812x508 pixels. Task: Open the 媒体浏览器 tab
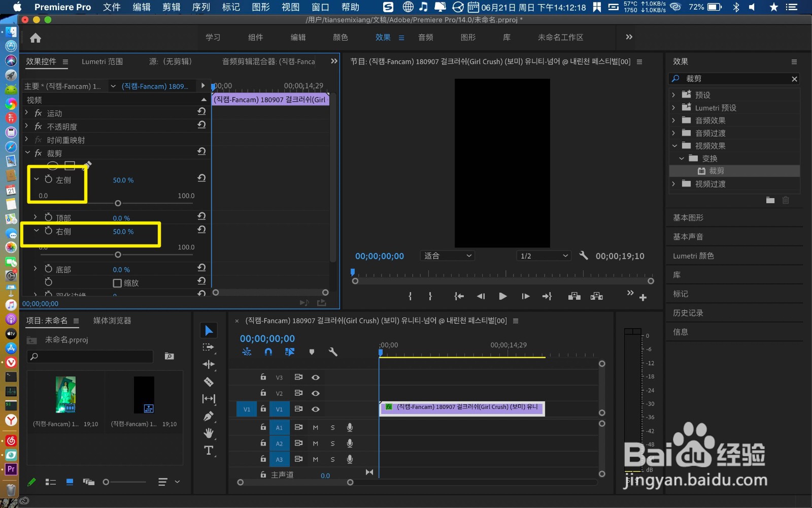[112, 321]
